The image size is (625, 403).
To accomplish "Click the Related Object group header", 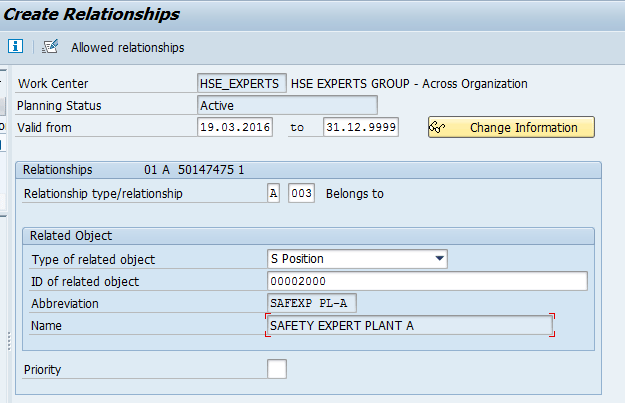I will point(70,236).
